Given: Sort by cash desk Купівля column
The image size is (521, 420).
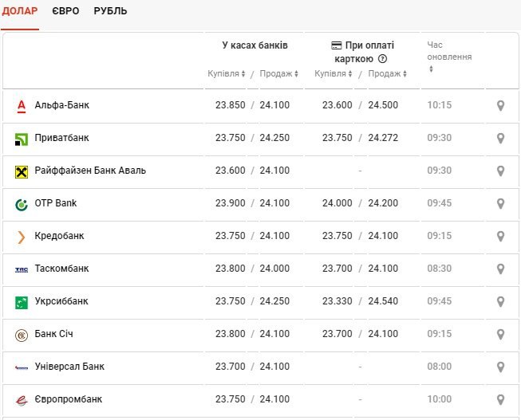Looking at the screenshot, I should (227, 74).
